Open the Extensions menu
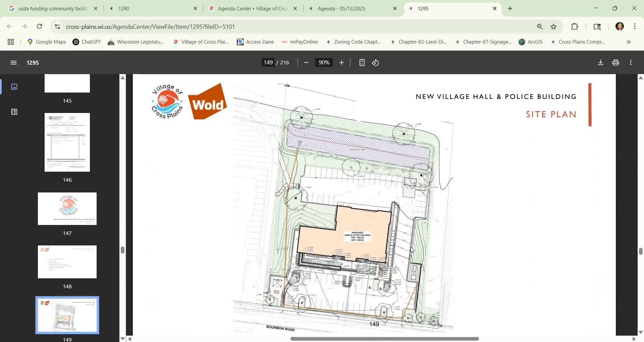 [x=575, y=26]
